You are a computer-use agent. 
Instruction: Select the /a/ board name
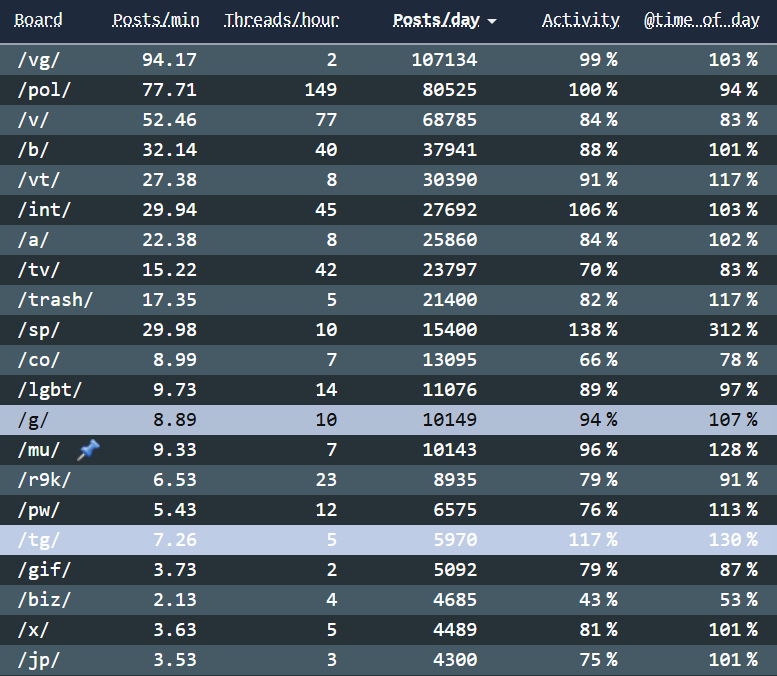click(x=33, y=240)
